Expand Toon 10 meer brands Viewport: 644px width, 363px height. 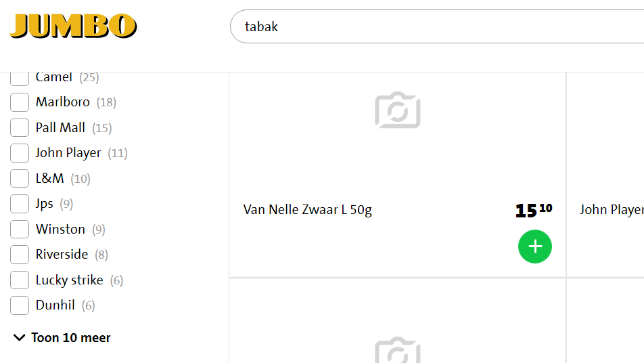(62, 337)
